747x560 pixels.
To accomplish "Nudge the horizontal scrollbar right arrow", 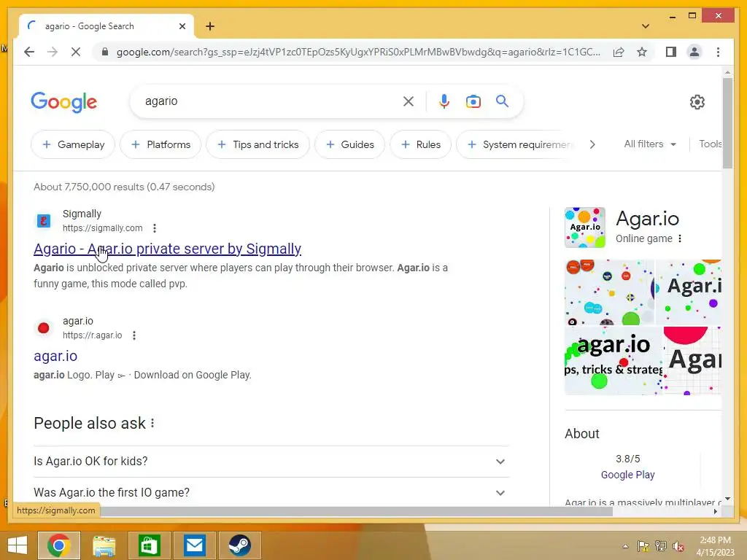I will [715, 511].
